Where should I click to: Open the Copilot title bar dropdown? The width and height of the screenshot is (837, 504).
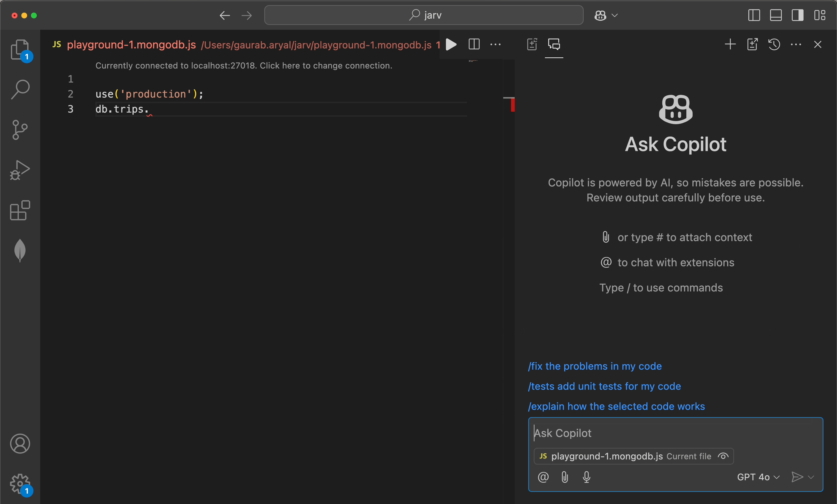tap(614, 15)
